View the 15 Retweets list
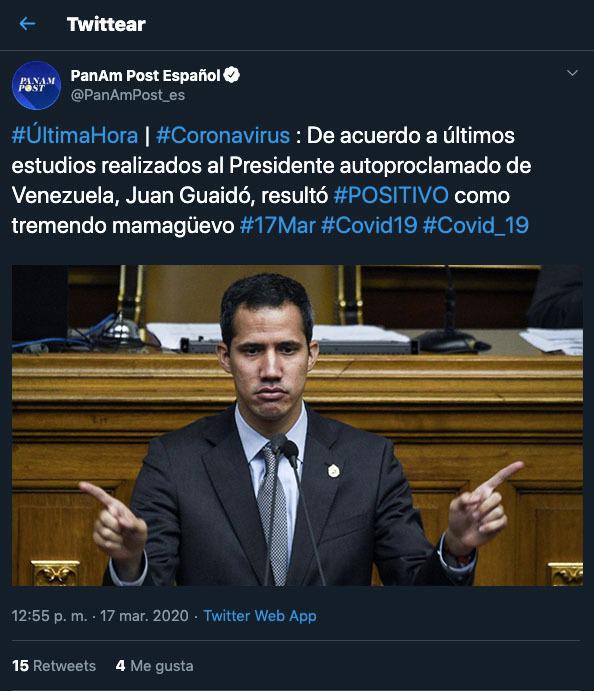Screen dimensions: 594x691 (54, 665)
